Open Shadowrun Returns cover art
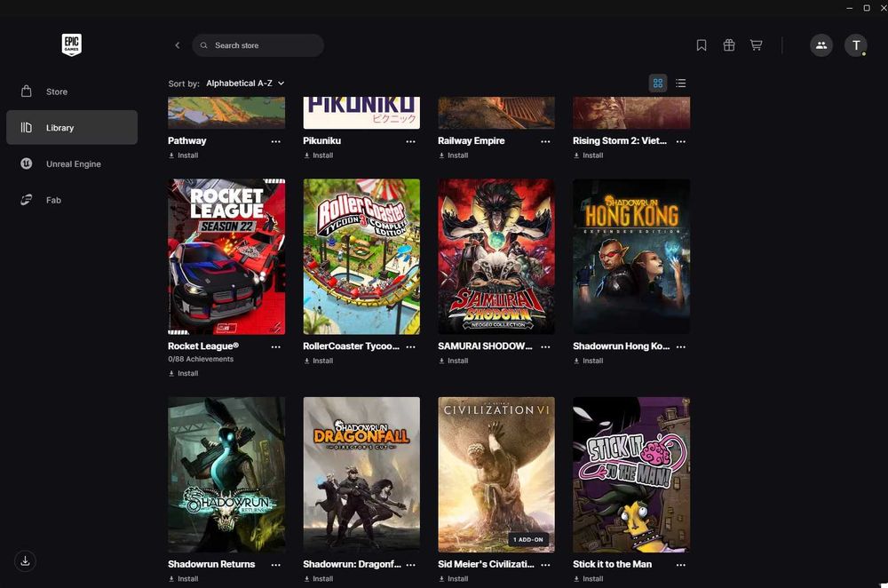The height and width of the screenshot is (588, 888). [x=226, y=474]
